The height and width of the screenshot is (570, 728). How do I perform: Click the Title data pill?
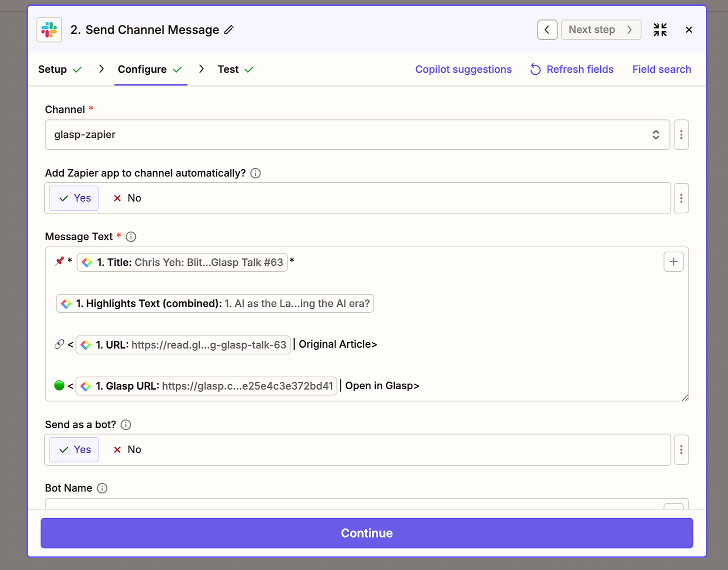(x=182, y=262)
